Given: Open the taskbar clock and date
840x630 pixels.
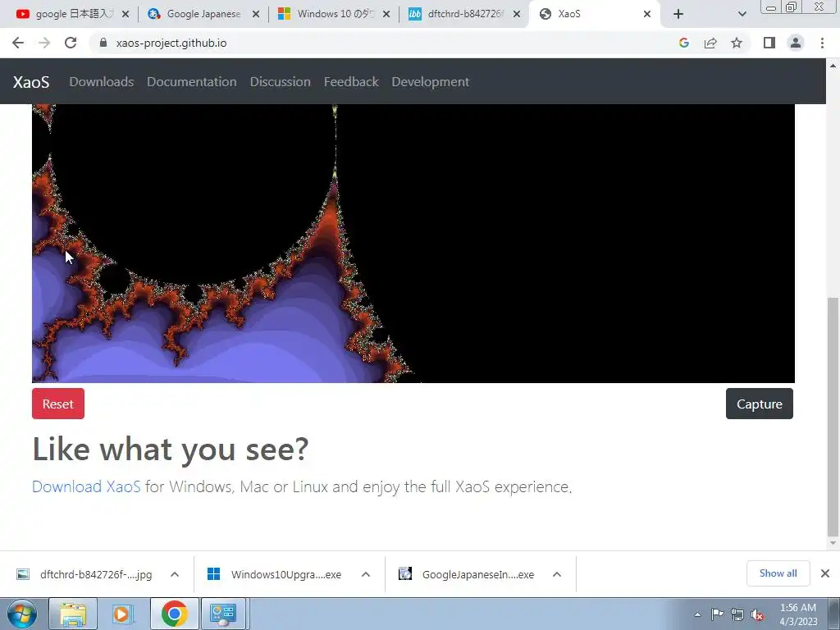Looking at the screenshot, I should click(798, 614).
